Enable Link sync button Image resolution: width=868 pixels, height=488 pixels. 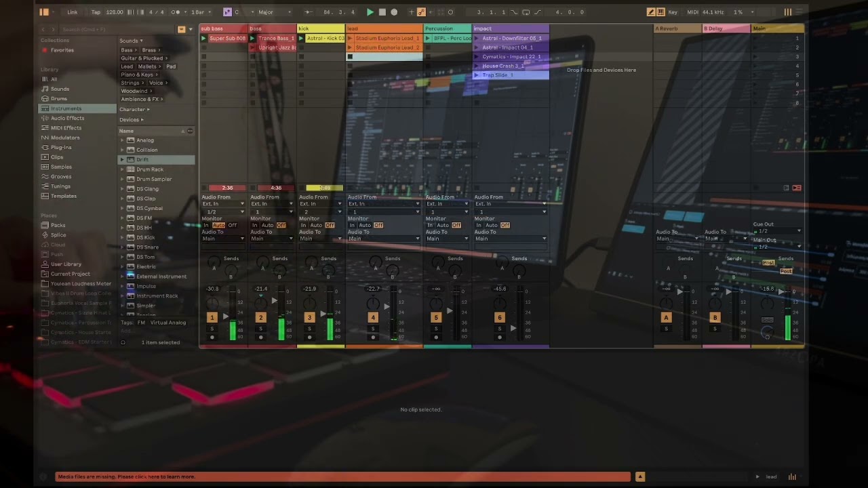pyautogui.click(x=73, y=12)
